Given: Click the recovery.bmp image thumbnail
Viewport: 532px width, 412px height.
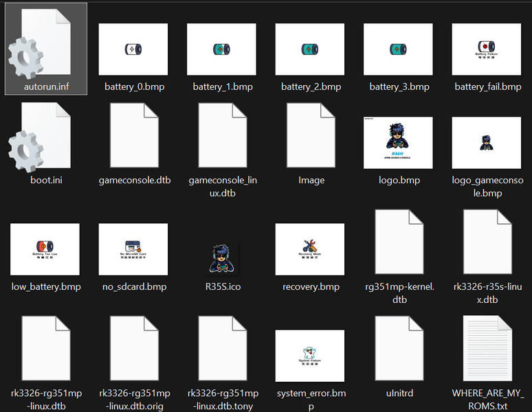Looking at the screenshot, I should 310,249.
